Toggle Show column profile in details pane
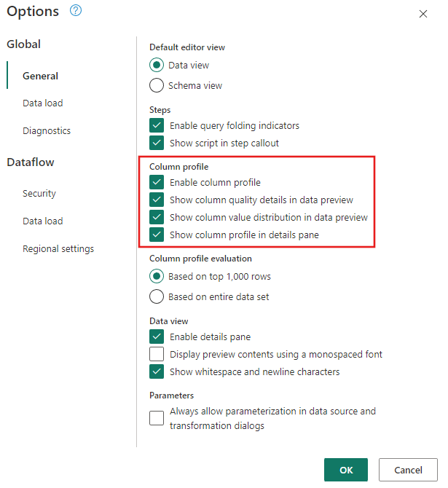The image size is (448, 488). pyautogui.click(x=157, y=235)
